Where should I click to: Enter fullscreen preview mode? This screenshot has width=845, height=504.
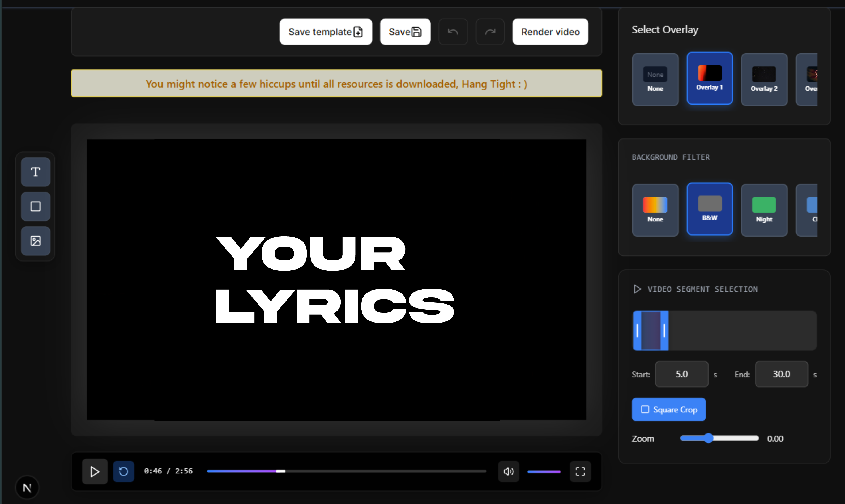580,471
